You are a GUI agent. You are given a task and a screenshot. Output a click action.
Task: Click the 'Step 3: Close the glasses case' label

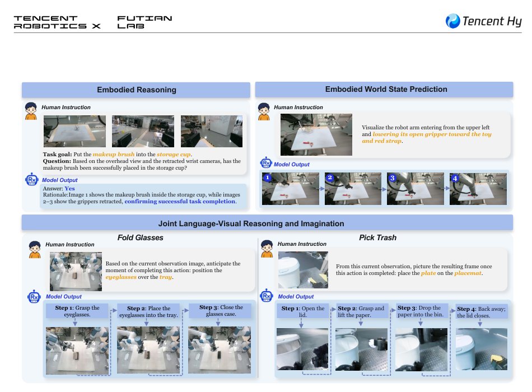tap(221, 311)
